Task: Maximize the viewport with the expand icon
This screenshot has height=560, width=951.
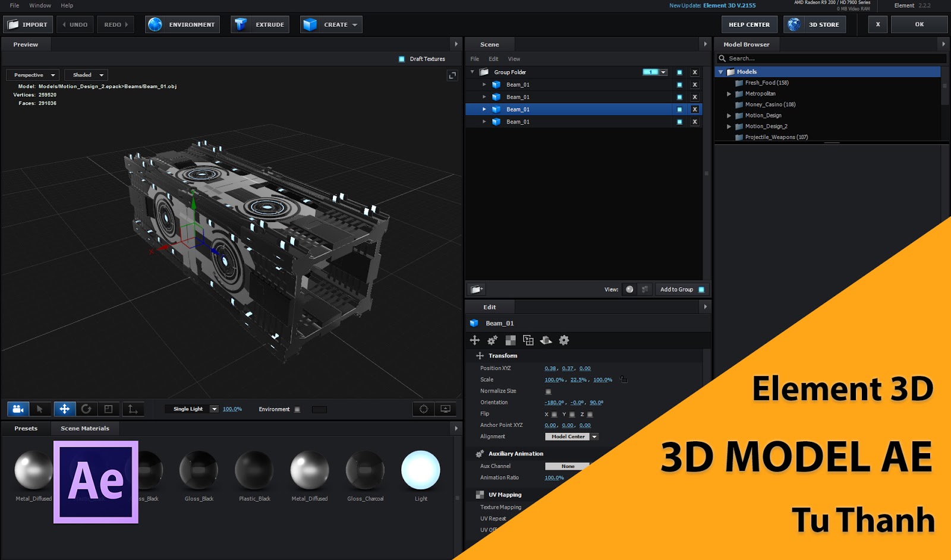Action: (x=452, y=75)
